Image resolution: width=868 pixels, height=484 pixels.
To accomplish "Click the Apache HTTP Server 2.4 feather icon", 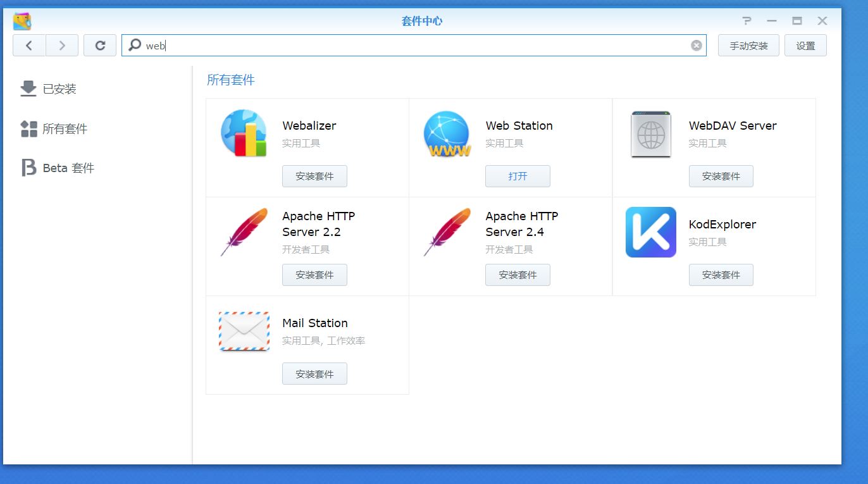I will coord(447,232).
